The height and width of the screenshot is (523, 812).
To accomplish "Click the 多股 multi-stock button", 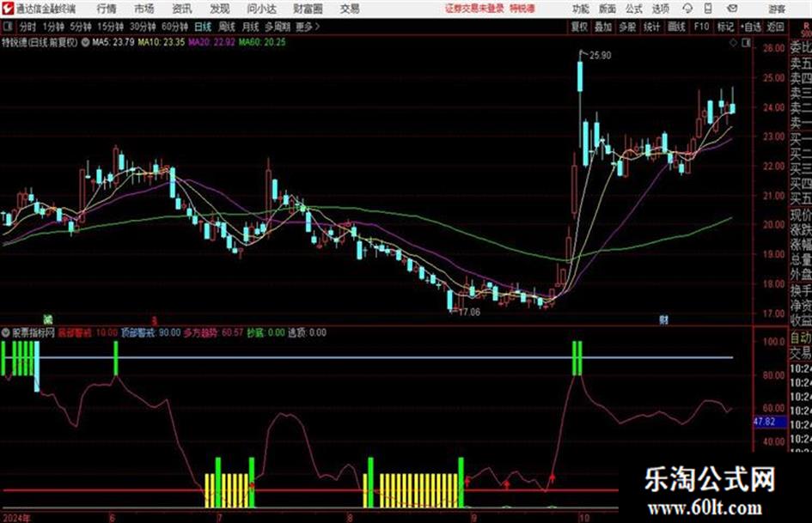I will tap(627, 27).
